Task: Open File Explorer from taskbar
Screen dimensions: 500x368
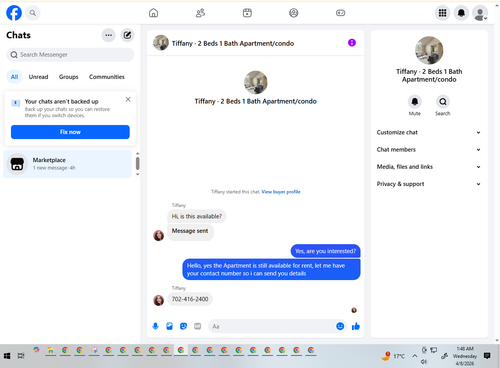Action: [51, 350]
